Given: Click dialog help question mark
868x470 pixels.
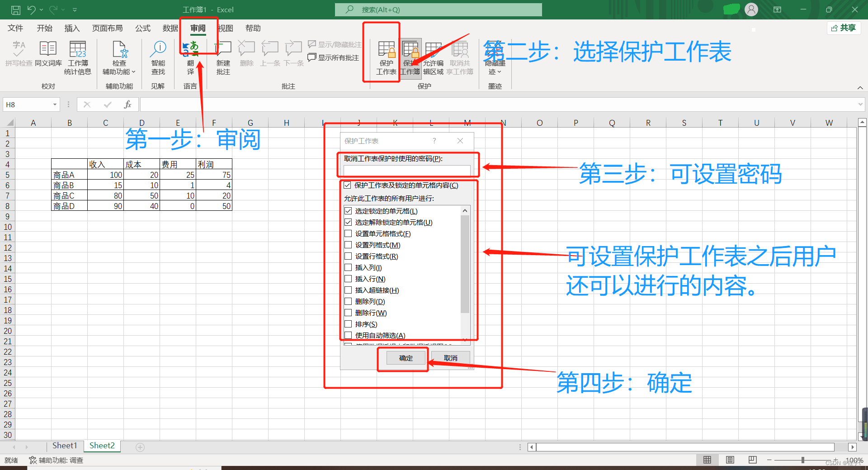Looking at the screenshot, I should click(x=434, y=141).
